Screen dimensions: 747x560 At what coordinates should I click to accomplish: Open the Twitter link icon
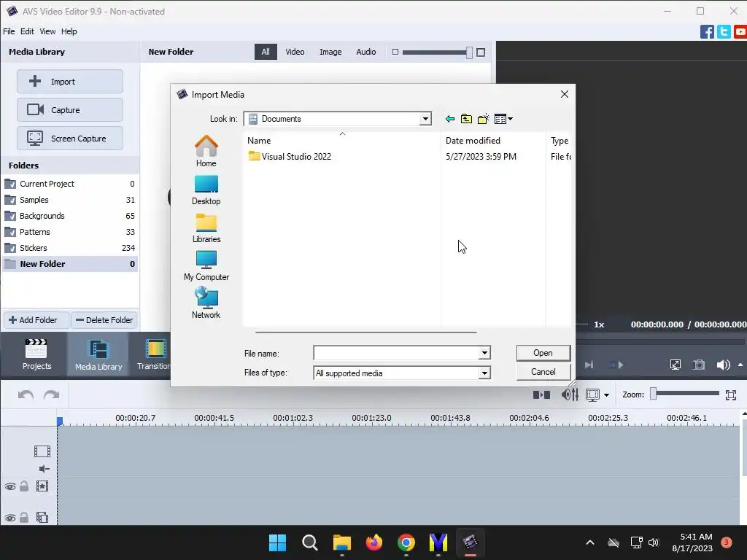[724, 32]
